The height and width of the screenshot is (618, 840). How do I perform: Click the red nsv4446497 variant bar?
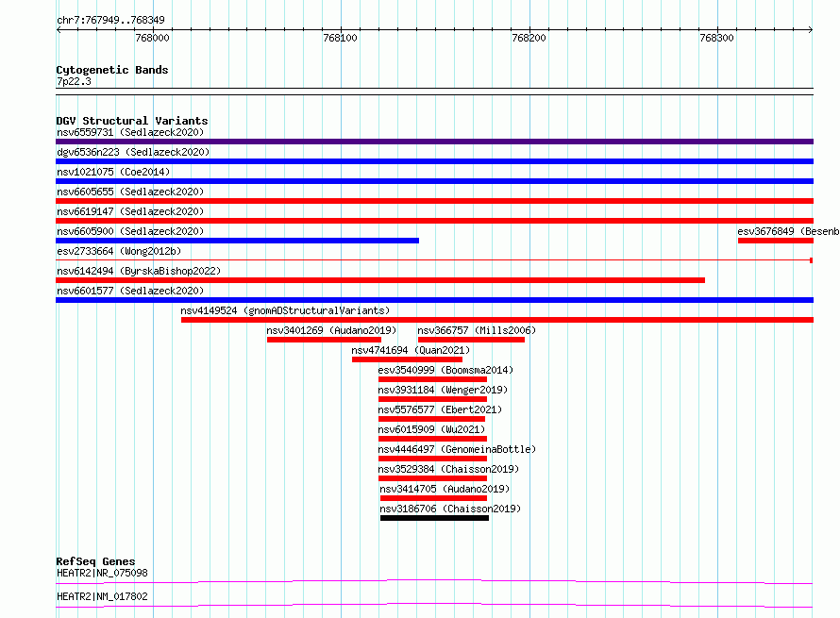coord(433,459)
